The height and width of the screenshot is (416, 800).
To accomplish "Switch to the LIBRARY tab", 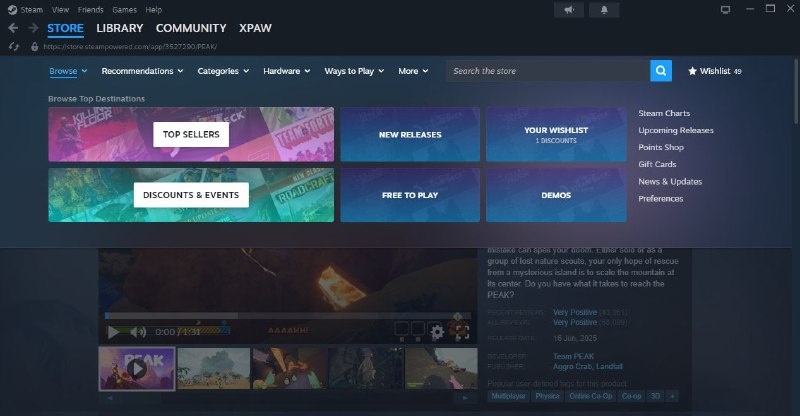I will 120,28.
